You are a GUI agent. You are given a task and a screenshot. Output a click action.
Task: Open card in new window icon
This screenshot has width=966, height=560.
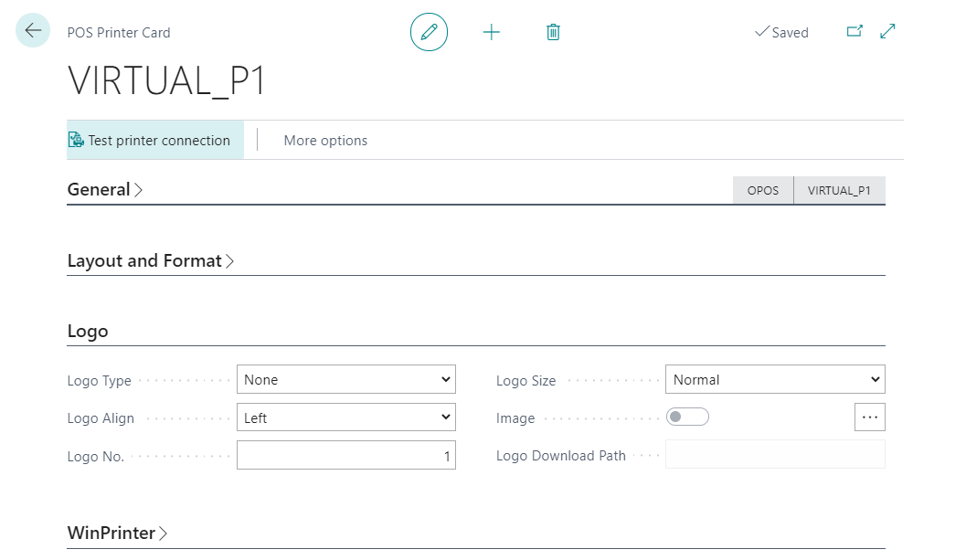pos(855,31)
